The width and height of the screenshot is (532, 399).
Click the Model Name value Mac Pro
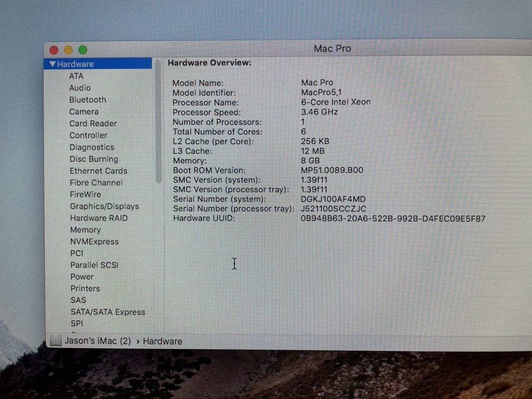pyautogui.click(x=317, y=82)
